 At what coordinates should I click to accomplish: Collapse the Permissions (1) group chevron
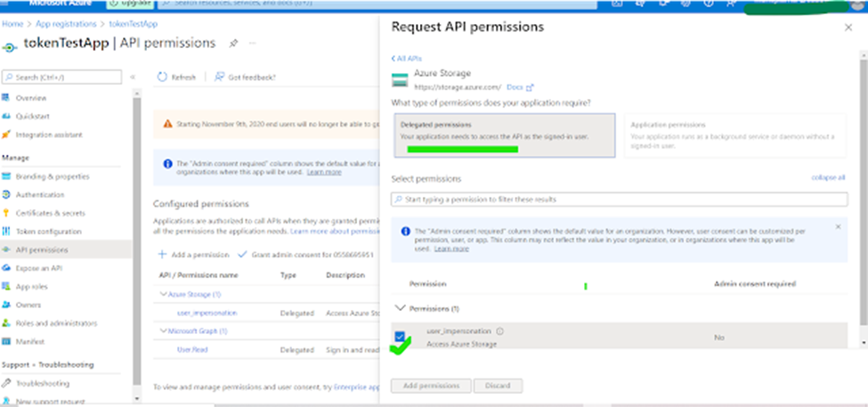tap(401, 308)
